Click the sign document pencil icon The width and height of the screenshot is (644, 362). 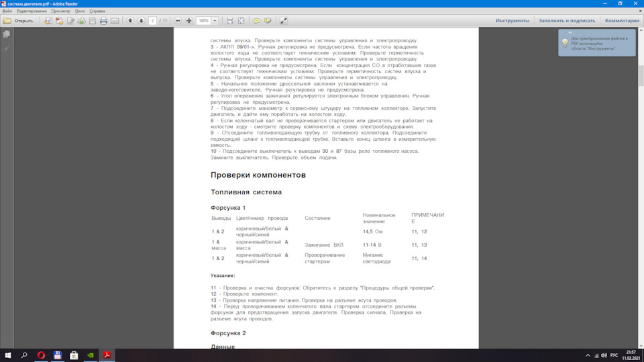70,21
